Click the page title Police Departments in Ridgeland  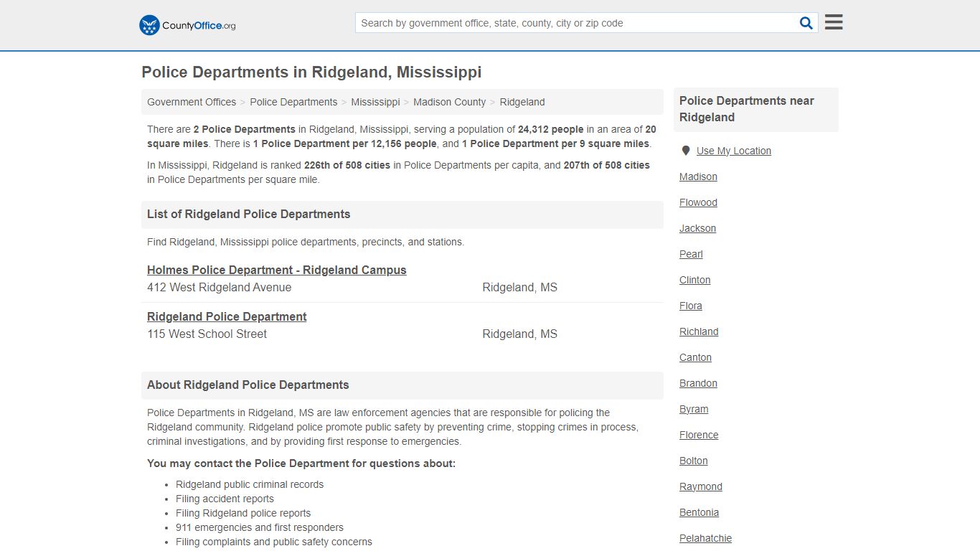point(311,72)
